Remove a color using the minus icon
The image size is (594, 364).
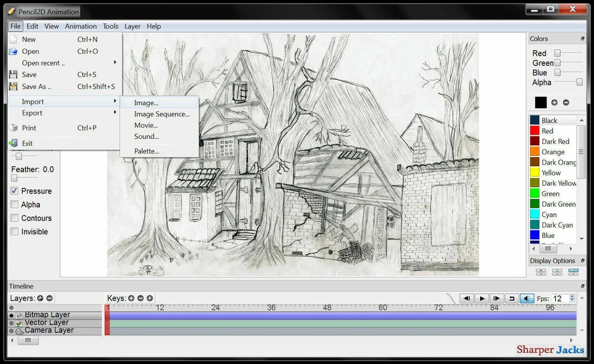tap(566, 103)
